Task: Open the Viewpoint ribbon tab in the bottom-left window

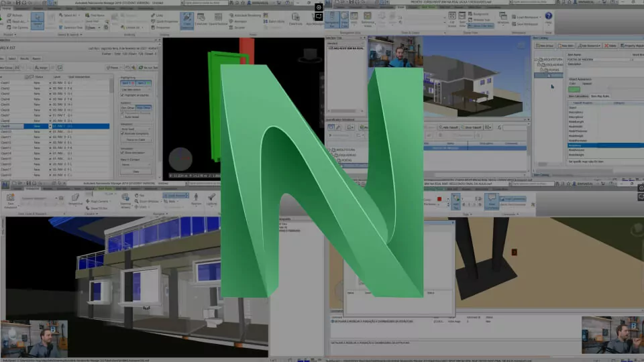Action: pyautogui.click(x=32, y=188)
